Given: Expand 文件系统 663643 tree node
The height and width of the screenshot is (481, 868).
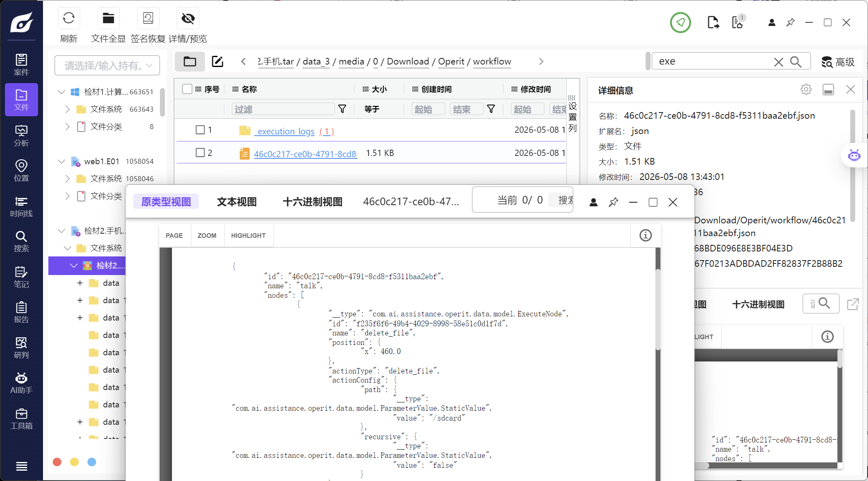Looking at the screenshot, I should pyautogui.click(x=67, y=109).
